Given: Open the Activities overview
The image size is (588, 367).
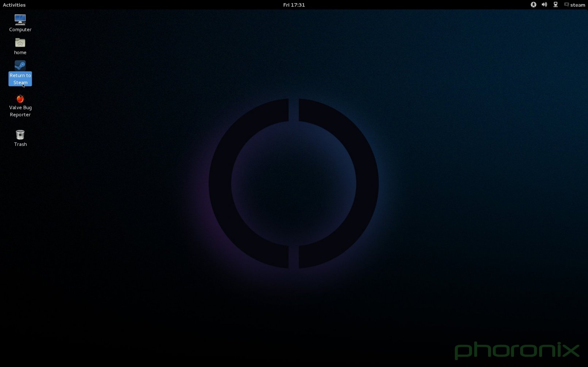Looking at the screenshot, I should tap(14, 5).
